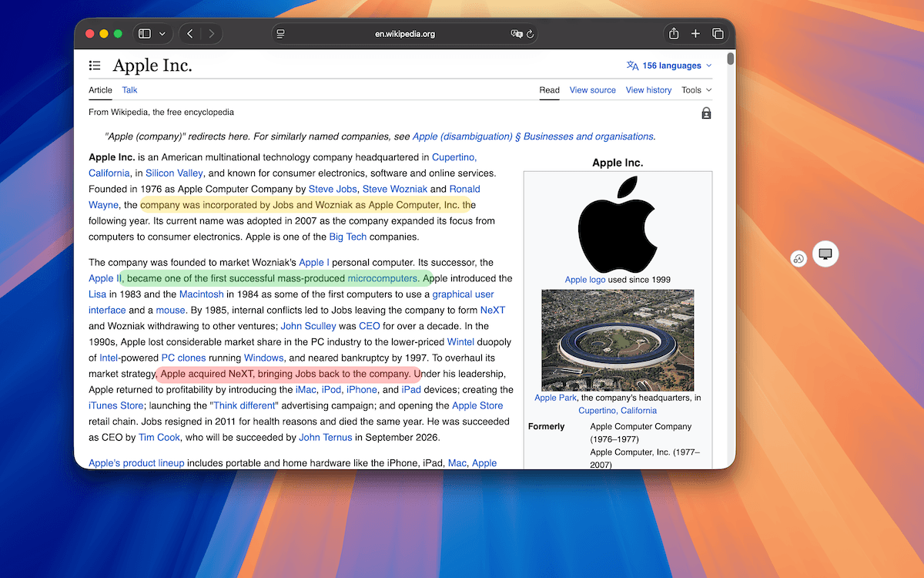Click the small circular icon beside display widget
The width and height of the screenshot is (924, 578).
tap(799, 259)
